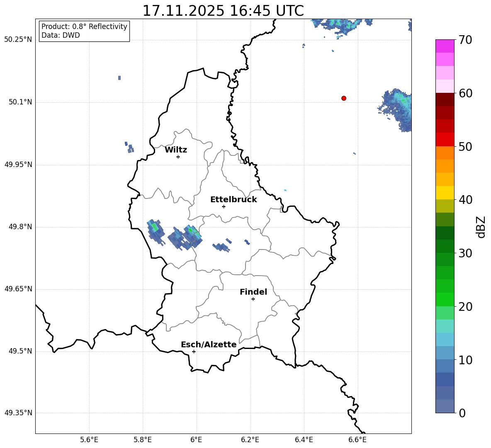
Task: Click the colorbar 40 tick label
Action: coord(466,200)
